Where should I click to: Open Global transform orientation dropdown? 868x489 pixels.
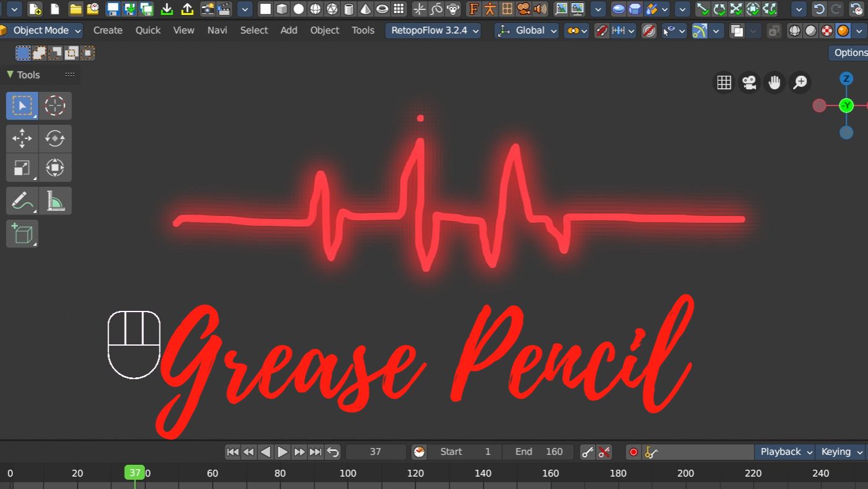(x=526, y=30)
